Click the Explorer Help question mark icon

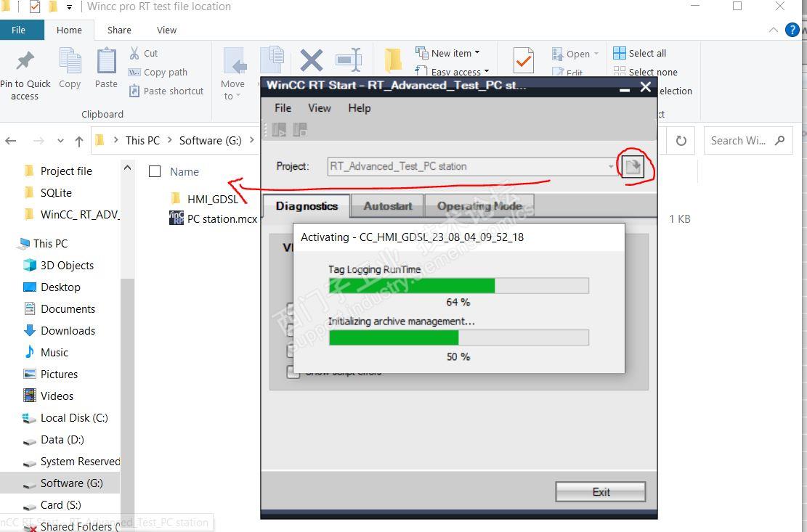(792, 30)
